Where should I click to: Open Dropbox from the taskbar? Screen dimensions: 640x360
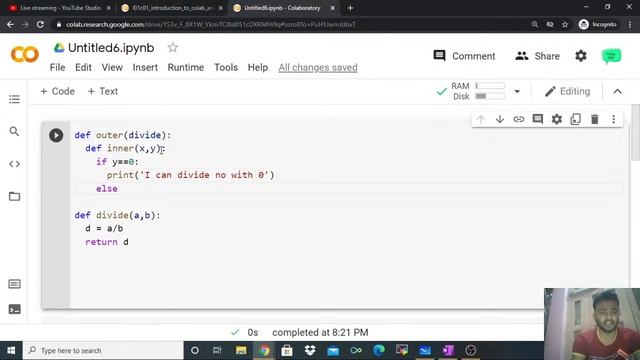click(x=310, y=351)
